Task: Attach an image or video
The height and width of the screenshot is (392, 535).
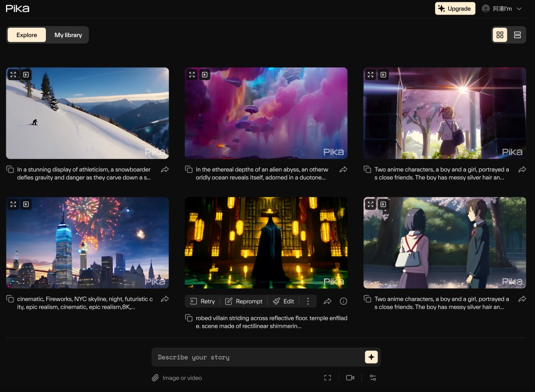Action: [x=177, y=378]
